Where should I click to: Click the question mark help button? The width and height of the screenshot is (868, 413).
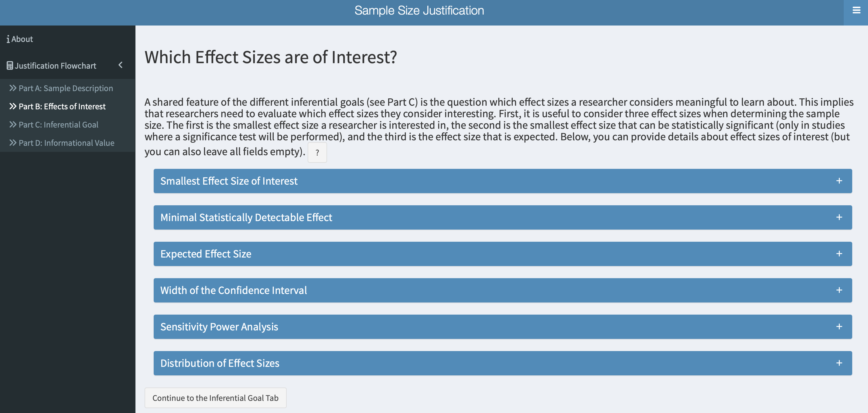click(317, 153)
